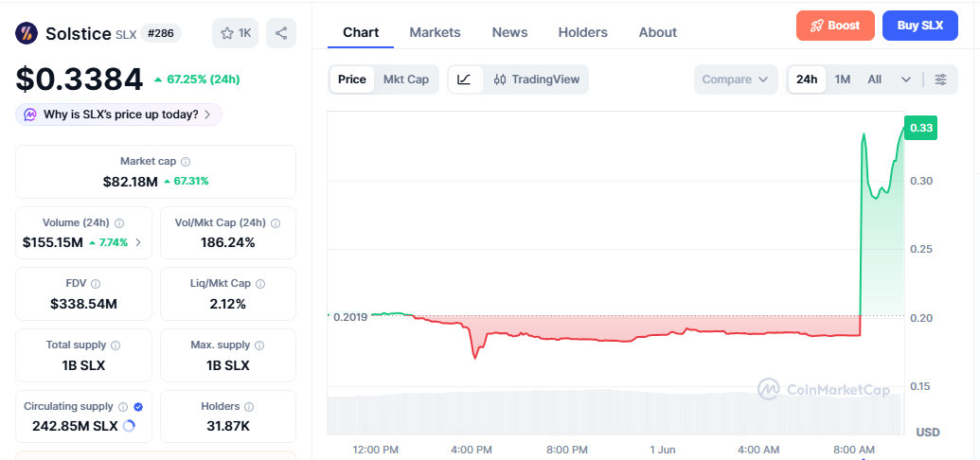Add Solstice to watchlist via star button

[x=235, y=33]
